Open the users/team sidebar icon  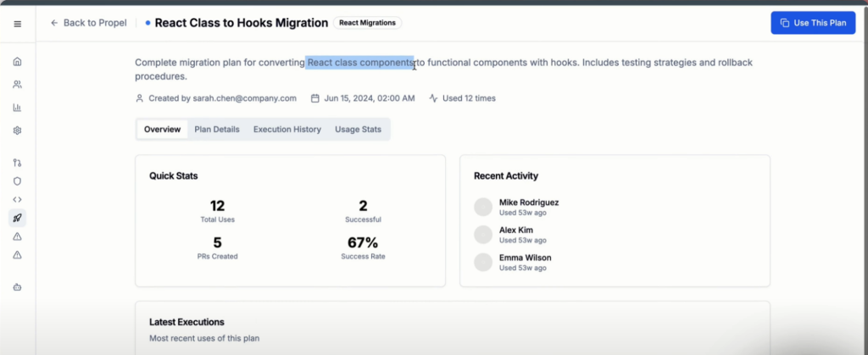(17, 85)
